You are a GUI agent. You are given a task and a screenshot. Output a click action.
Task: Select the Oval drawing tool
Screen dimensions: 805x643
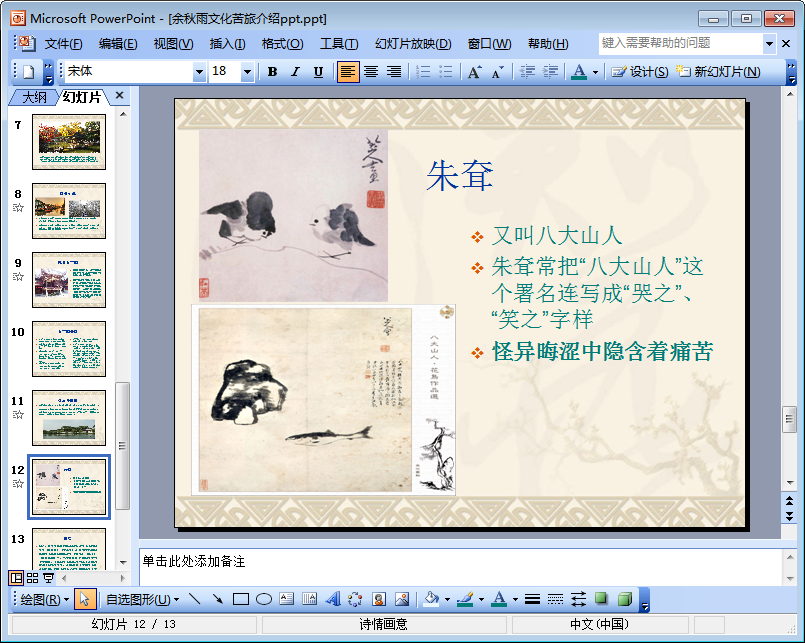(x=264, y=599)
